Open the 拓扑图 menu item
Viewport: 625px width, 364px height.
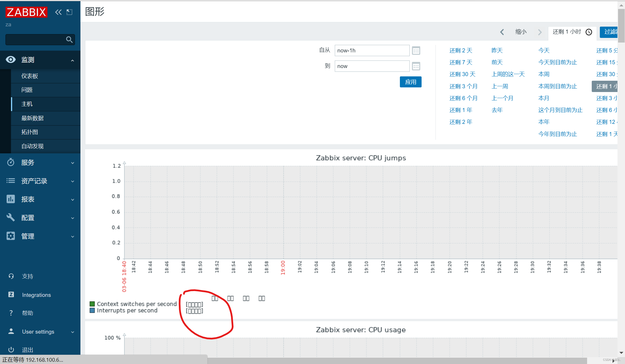tap(30, 132)
